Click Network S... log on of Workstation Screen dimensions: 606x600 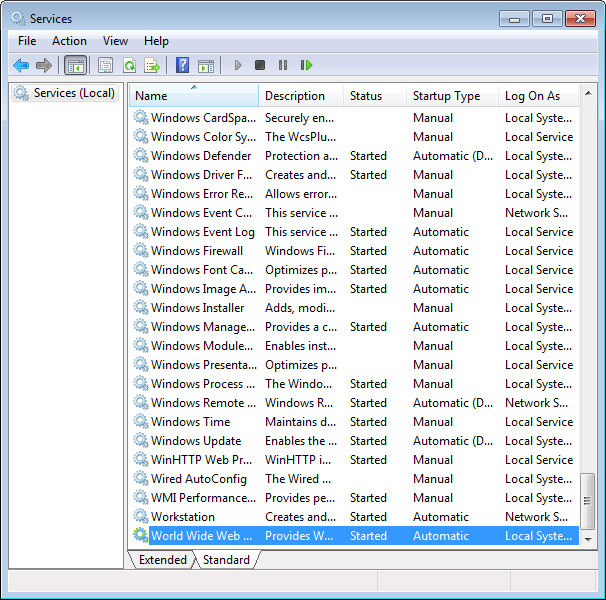point(536,517)
